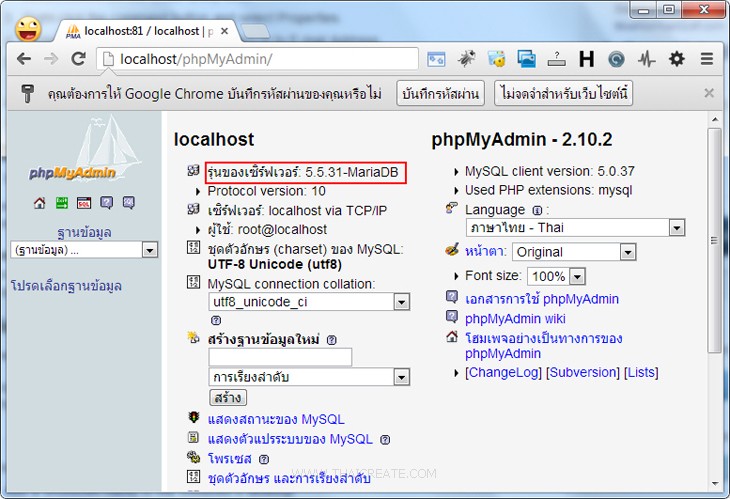Open the Chrome hamburger menu
This screenshot has width=730, height=499.
(707, 59)
